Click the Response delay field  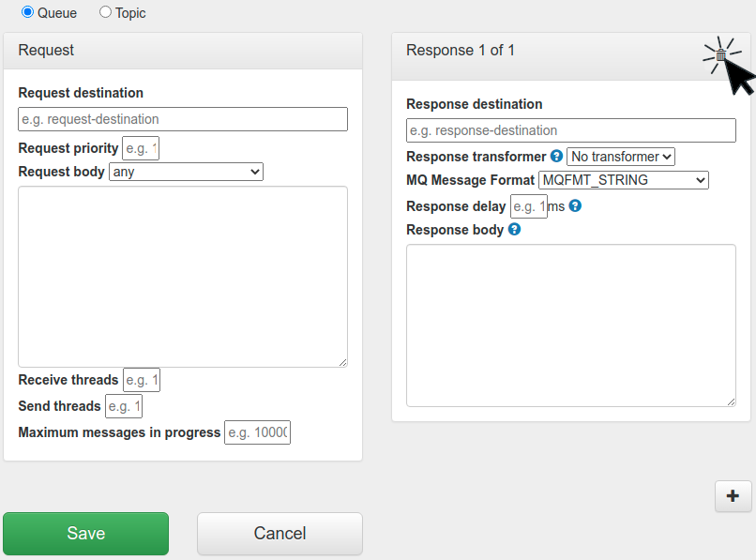[x=527, y=205]
